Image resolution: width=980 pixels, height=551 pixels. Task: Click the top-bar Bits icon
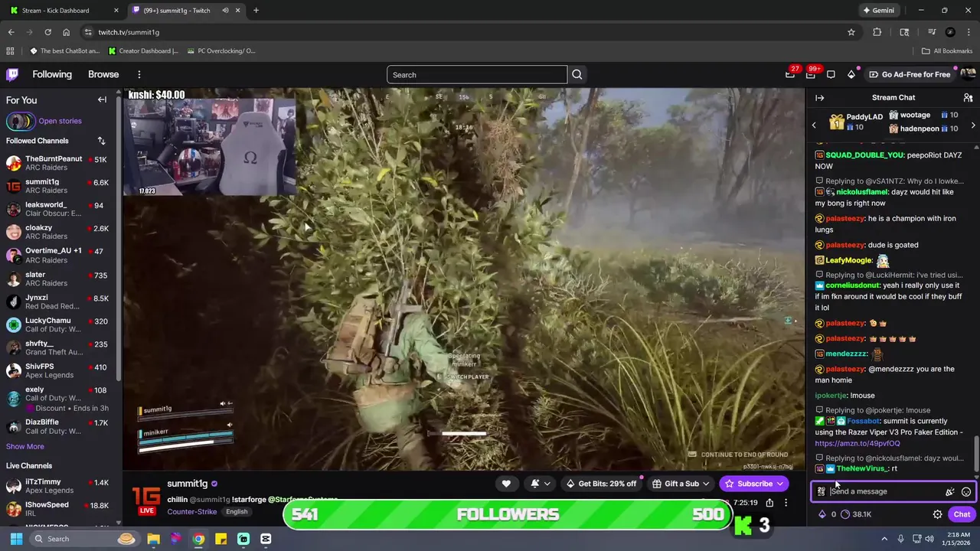point(851,74)
